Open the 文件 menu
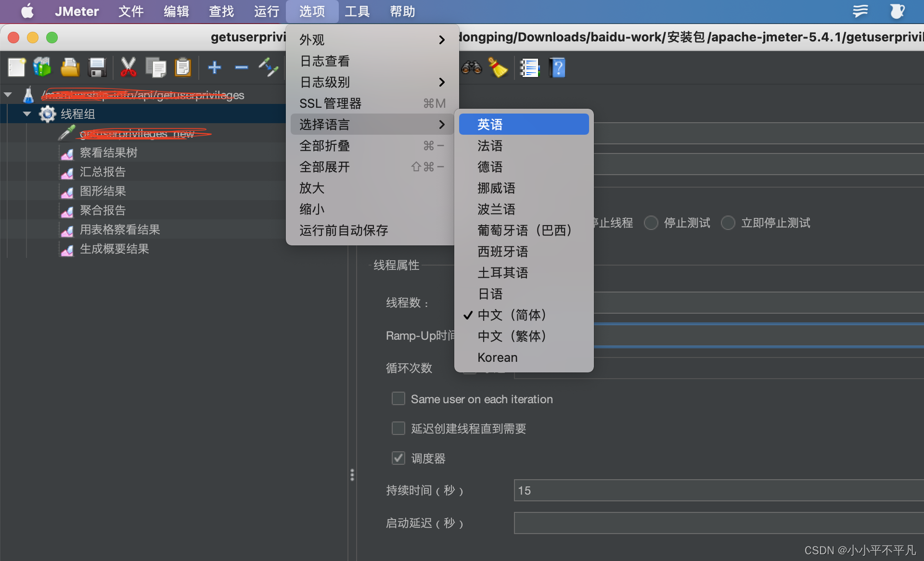Image resolution: width=924 pixels, height=561 pixels. click(x=131, y=11)
